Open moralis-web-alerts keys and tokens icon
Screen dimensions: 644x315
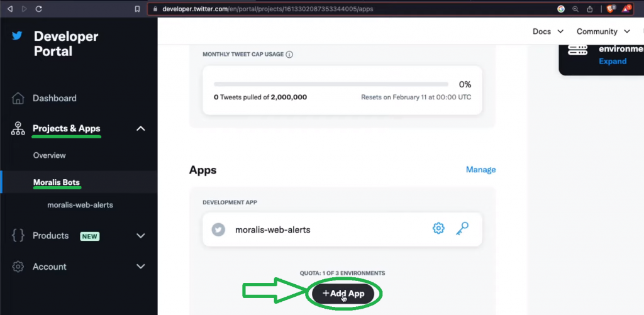click(462, 228)
